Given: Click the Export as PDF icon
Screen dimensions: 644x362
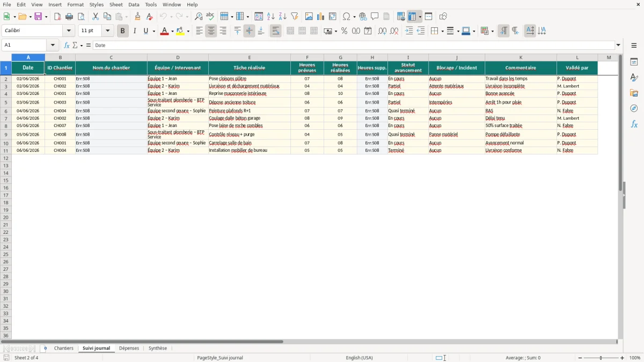Looking at the screenshot, I should click(57, 17).
